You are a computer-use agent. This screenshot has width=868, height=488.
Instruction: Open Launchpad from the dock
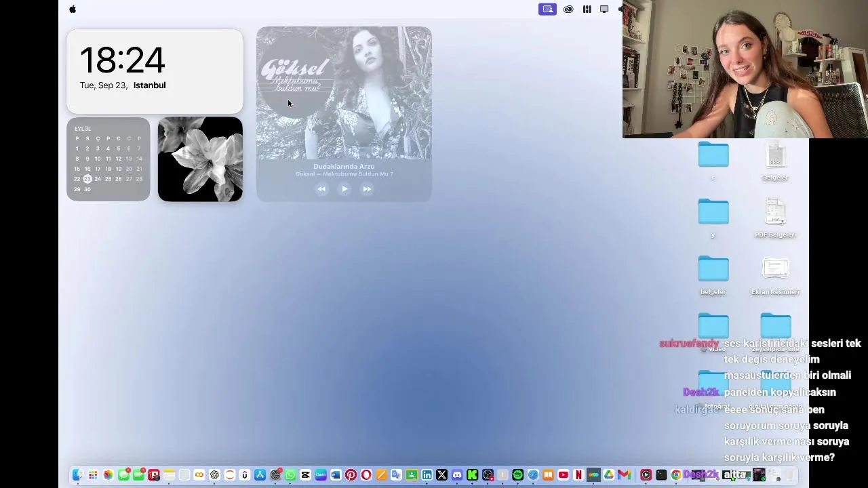pyautogui.click(x=93, y=475)
